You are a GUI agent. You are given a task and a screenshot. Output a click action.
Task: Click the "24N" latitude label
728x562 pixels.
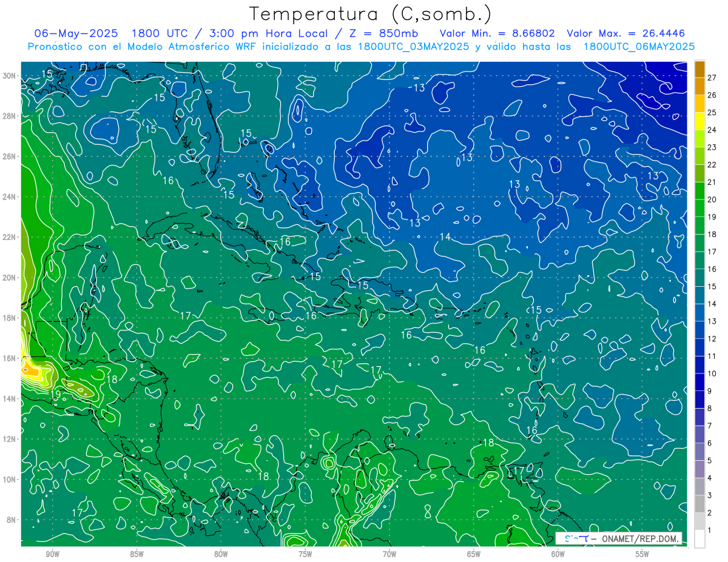point(10,197)
